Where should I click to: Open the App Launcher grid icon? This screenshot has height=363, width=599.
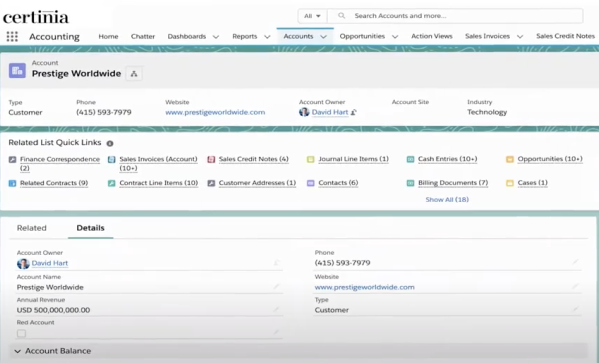click(x=12, y=36)
